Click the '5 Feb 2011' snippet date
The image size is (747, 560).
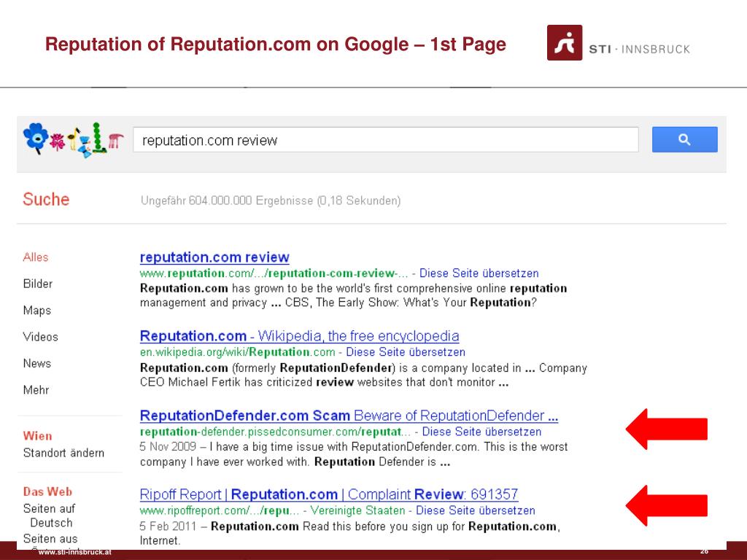(168, 526)
